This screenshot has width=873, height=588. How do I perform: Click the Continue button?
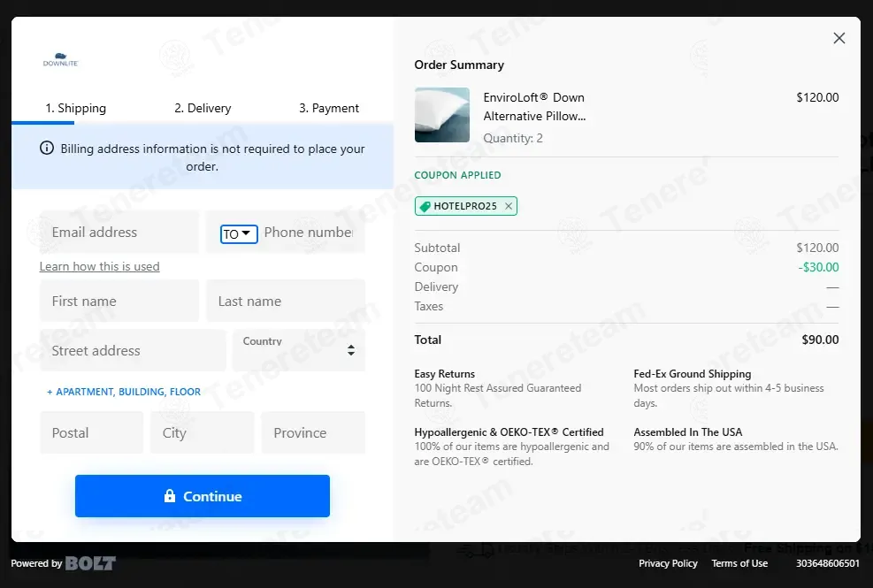point(203,496)
